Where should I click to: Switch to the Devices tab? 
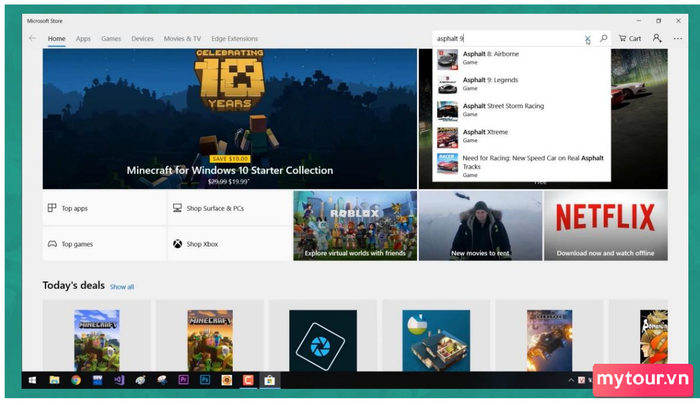(x=142, y=39)
